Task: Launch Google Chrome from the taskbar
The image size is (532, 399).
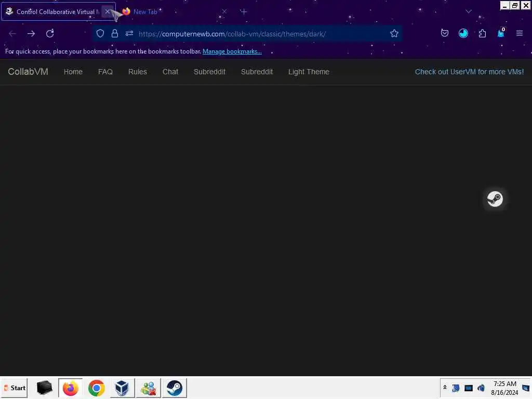Action: point(96,388)
